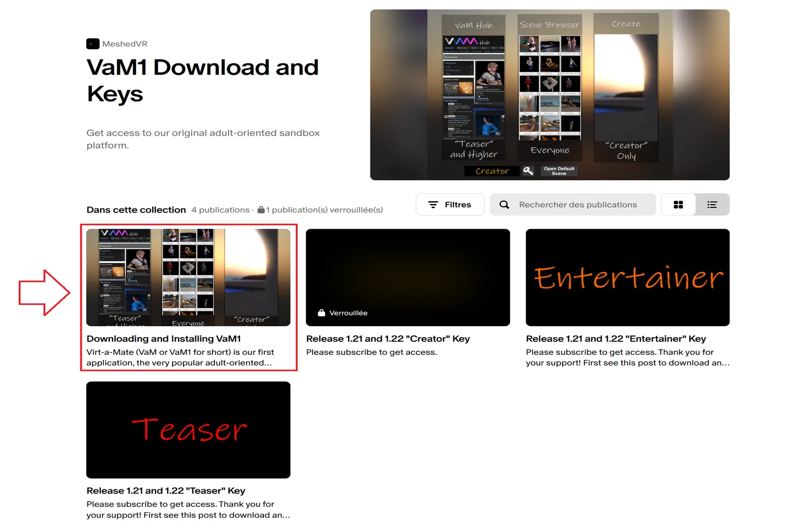Viewport: 798px width, 532px height.
Task: Open Downloading and Installing VaM1 thumbnail
Action: (188, 277)
